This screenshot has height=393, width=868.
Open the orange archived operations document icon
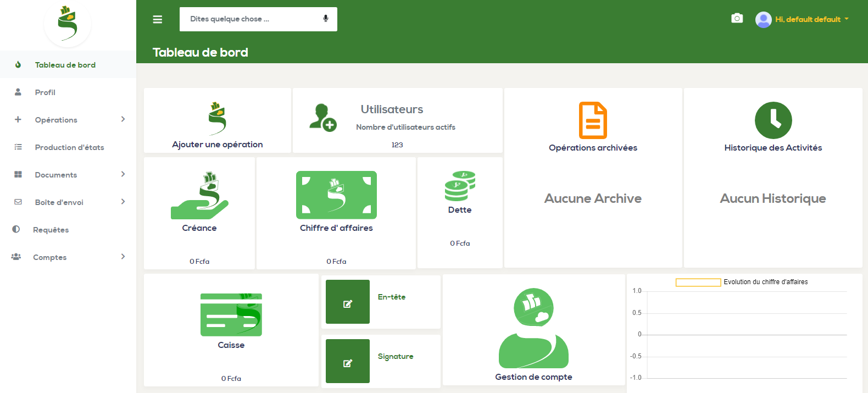593,120
